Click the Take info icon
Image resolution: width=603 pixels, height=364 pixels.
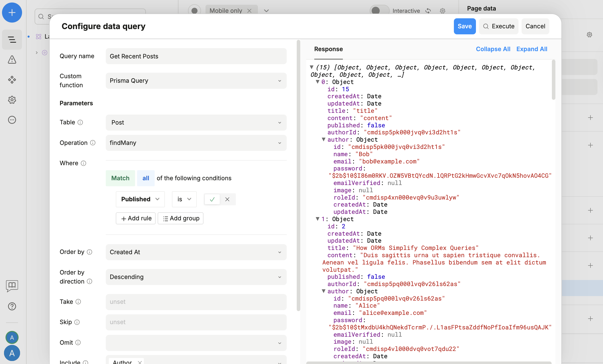point(78,302)
